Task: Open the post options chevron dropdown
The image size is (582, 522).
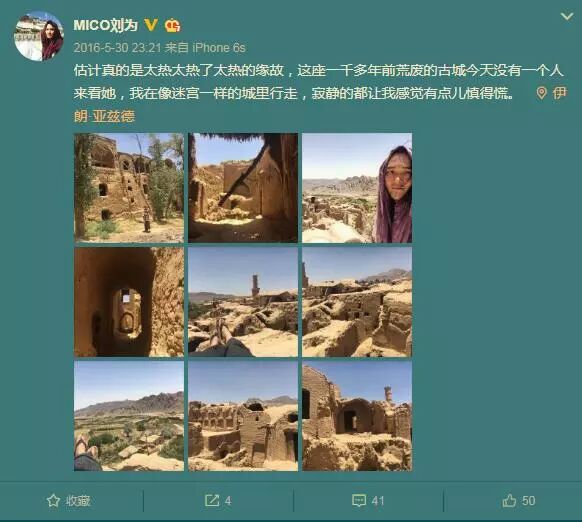Action: point(566,17)
